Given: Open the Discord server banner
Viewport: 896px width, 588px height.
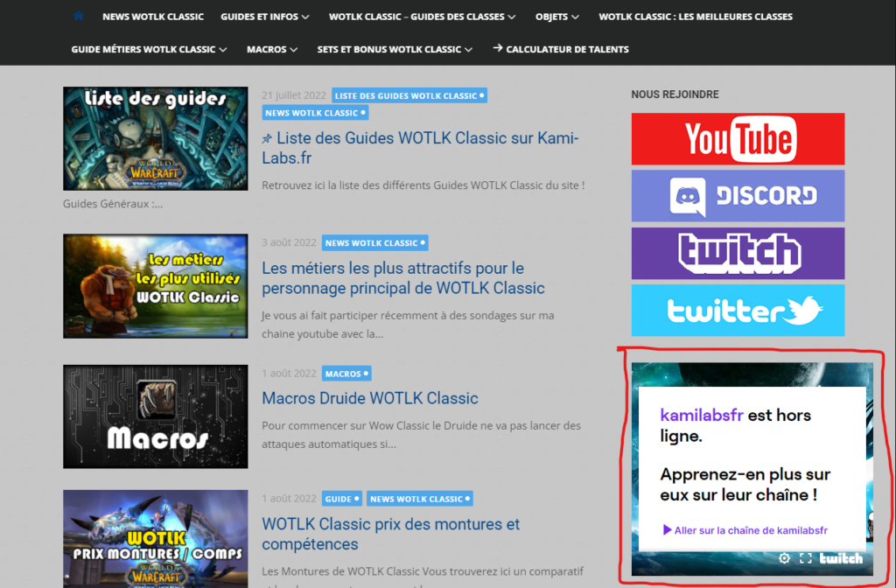Looking at the screenshot, I should (x=738, y=195).
